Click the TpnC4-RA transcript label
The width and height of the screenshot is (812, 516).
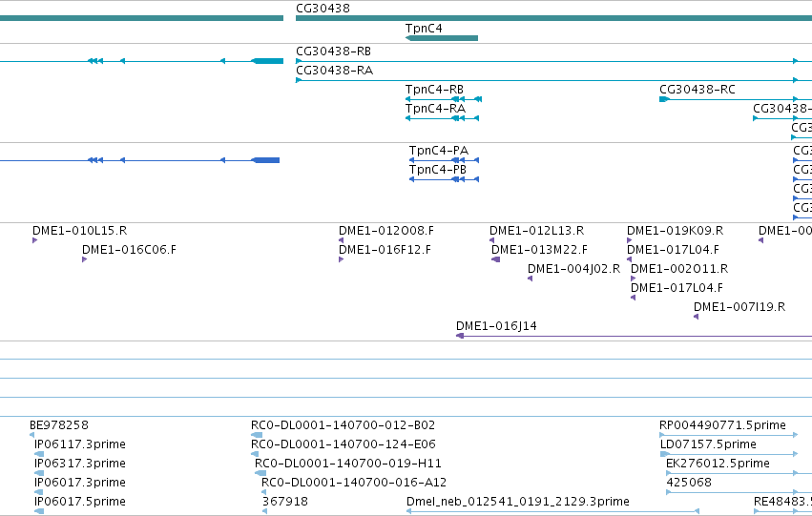[x=435, y=109]
